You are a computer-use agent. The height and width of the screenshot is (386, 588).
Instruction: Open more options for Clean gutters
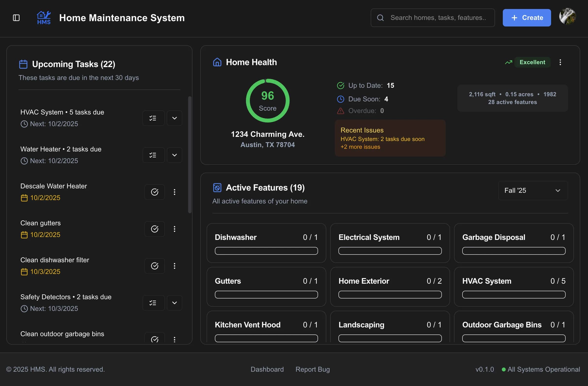coord(174,229)
